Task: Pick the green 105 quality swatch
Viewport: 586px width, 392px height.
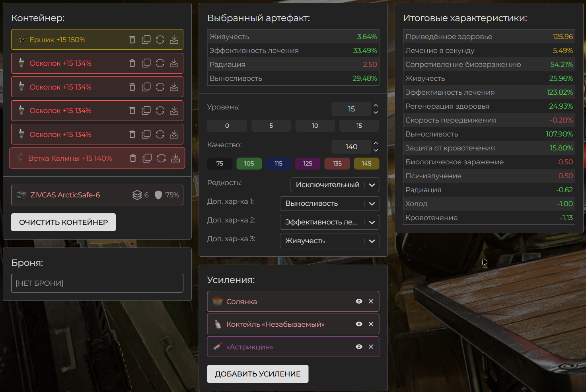Action: (x=249, y=164)
